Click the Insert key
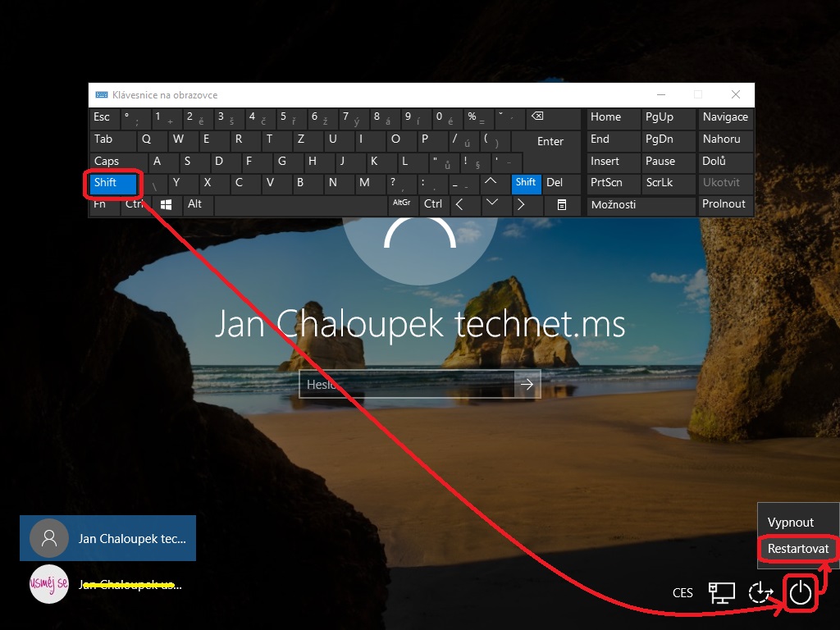This screenshot has width=840, height=630. tap(614, 162)
